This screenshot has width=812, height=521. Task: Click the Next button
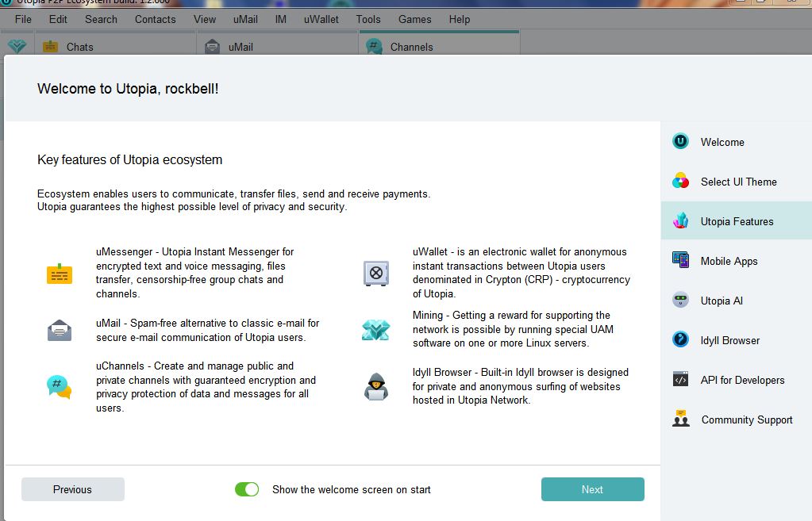(592, 489)
